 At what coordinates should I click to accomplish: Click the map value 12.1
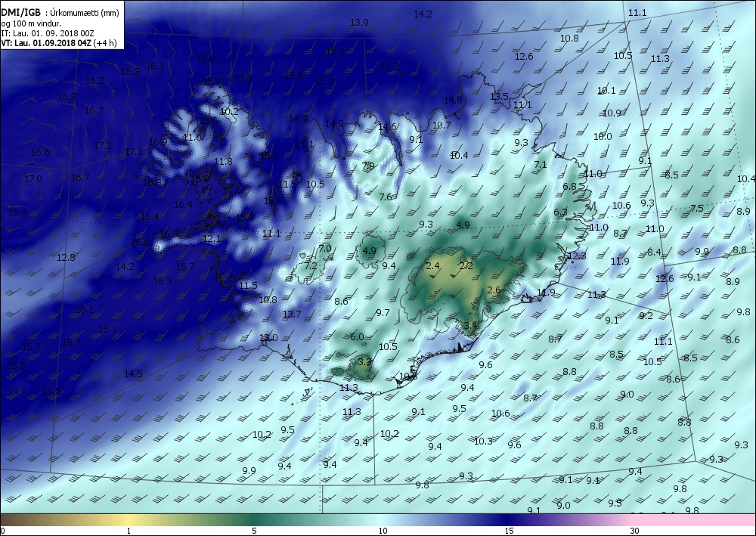(x=212, y=239)
